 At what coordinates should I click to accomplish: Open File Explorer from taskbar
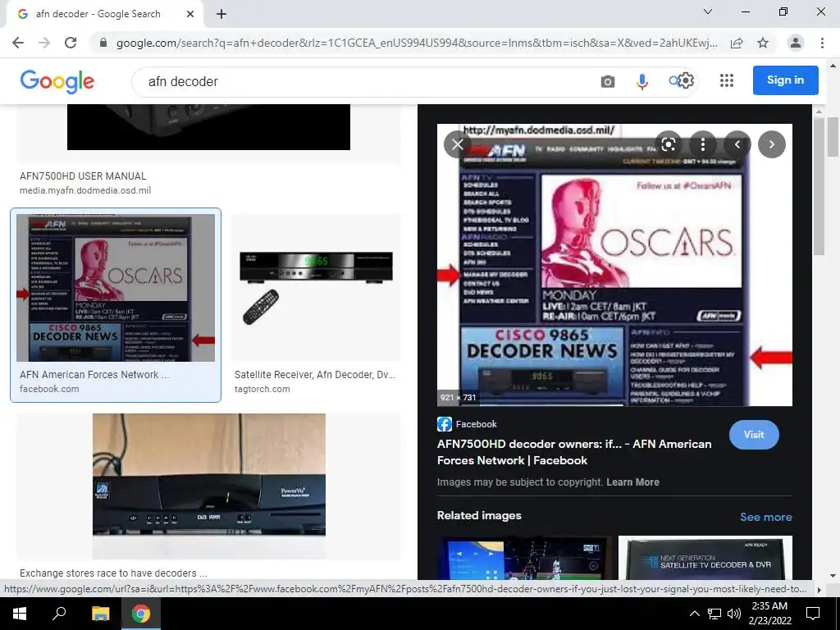[x=100, y=614]
